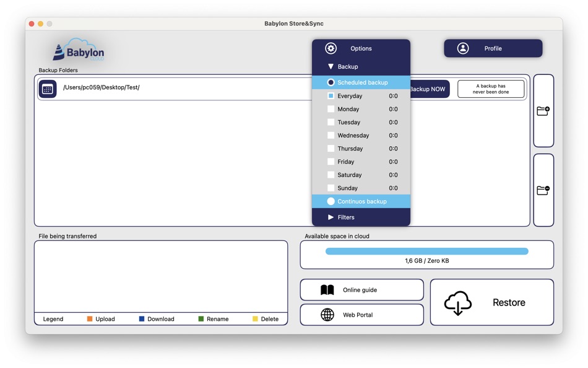This screenshot has width=588, height=368.
Task: Check the Tuesday checkbox
Action: [x=331, y=122]
